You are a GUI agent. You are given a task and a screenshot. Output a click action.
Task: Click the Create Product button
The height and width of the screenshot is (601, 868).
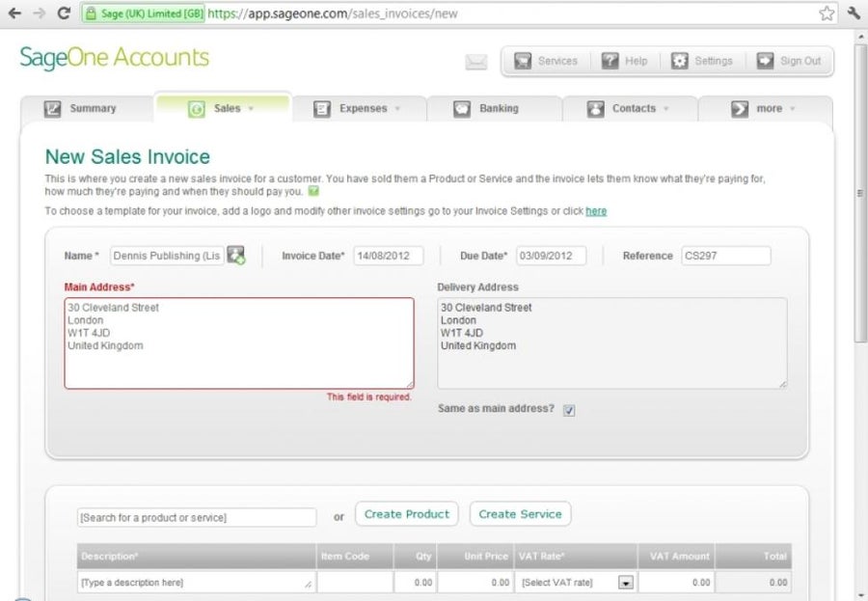(407, 514)
